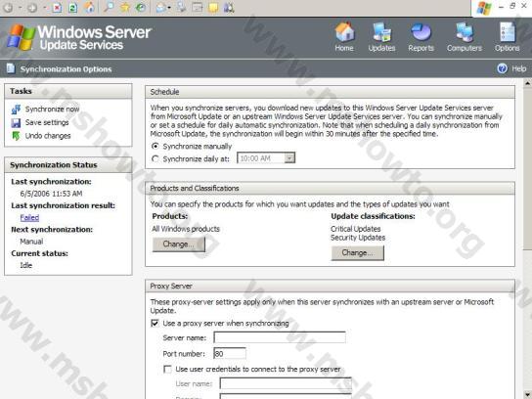Open the Options section in the top navigation
Image resolution: width=532 pixels, height=399 pixels.
pos(508,36)
